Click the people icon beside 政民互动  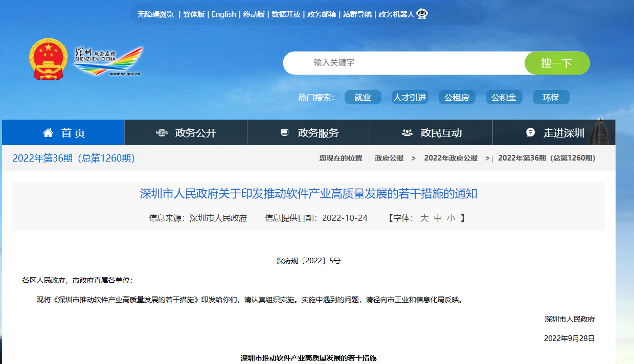coord(407,132)
